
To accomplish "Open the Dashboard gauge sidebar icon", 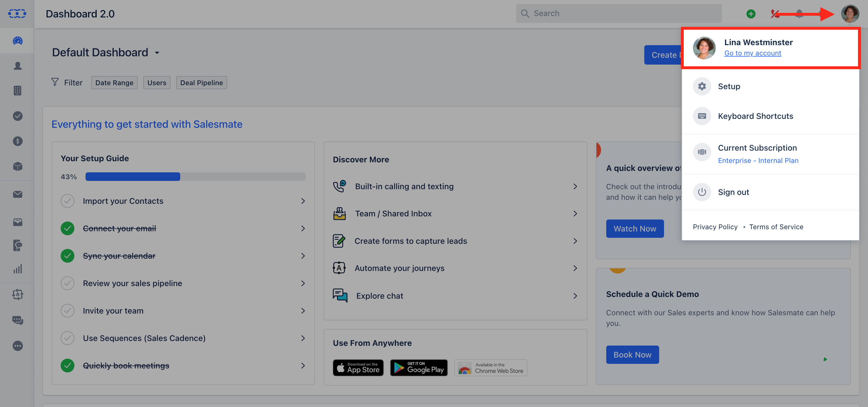I will point(17,41).
